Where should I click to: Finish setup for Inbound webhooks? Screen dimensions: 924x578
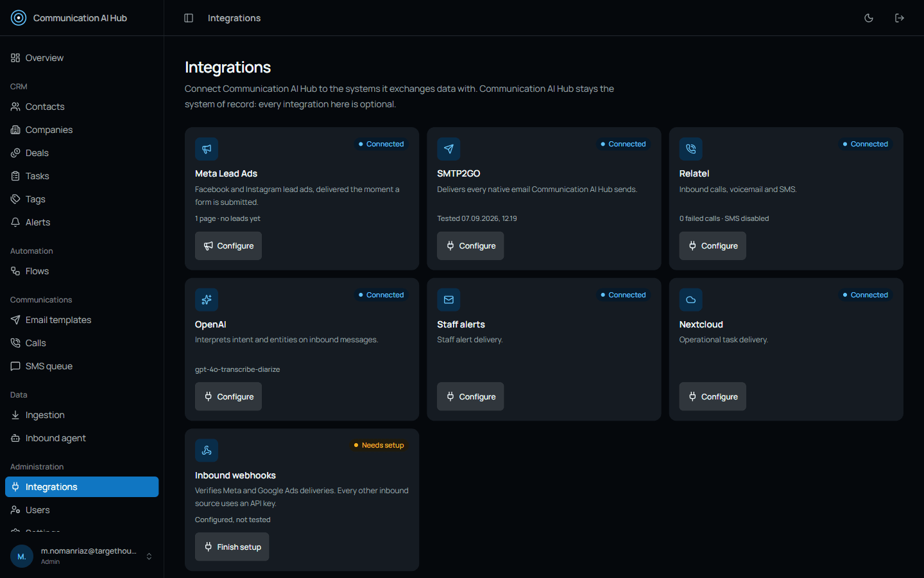coord(232,547)
